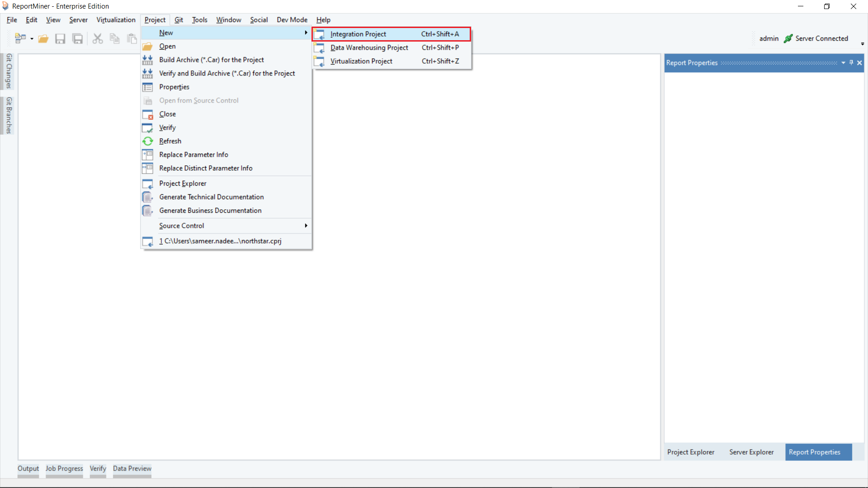This screenshot has width=868, height=488.
Task: Pin the Report Properties panel
Action: click(851, 63)
